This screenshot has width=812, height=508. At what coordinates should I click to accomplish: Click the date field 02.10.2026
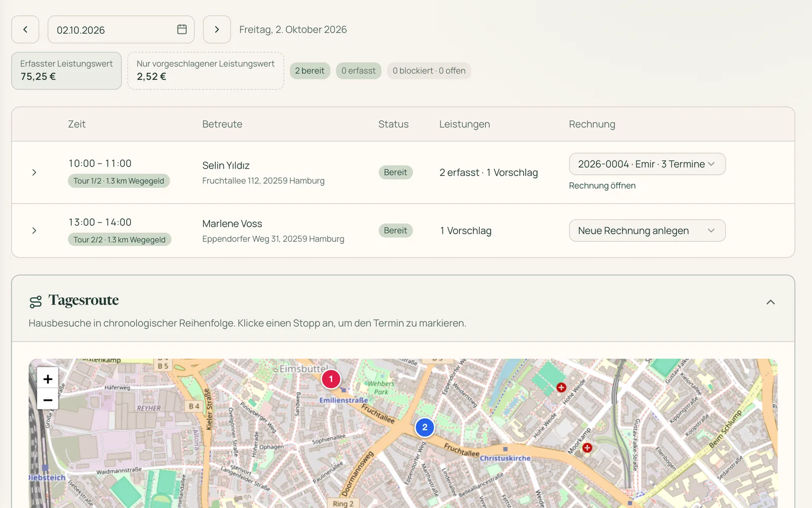121,29
